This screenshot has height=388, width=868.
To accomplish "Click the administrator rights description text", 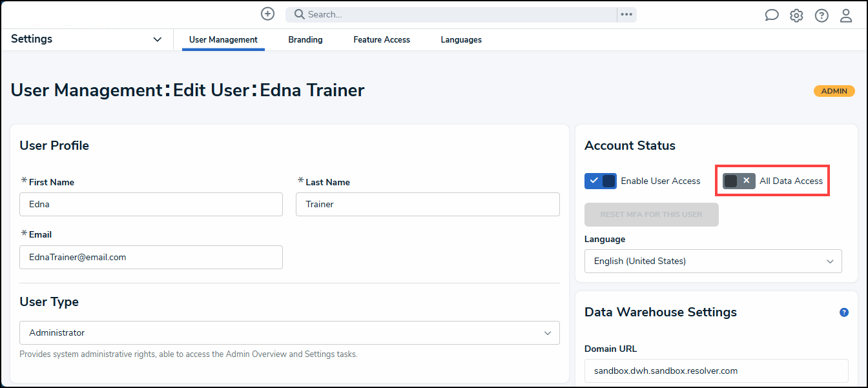I will pos(189,354).
